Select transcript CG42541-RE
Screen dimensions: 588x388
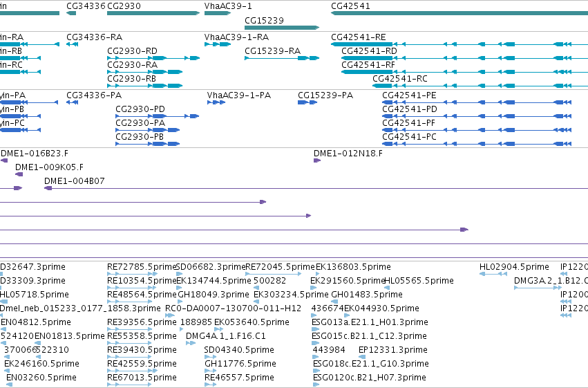click(x=358, y=37)
